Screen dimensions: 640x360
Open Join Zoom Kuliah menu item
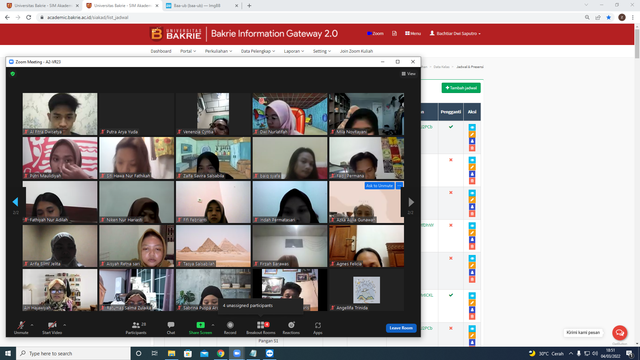(x=356, y=51)
